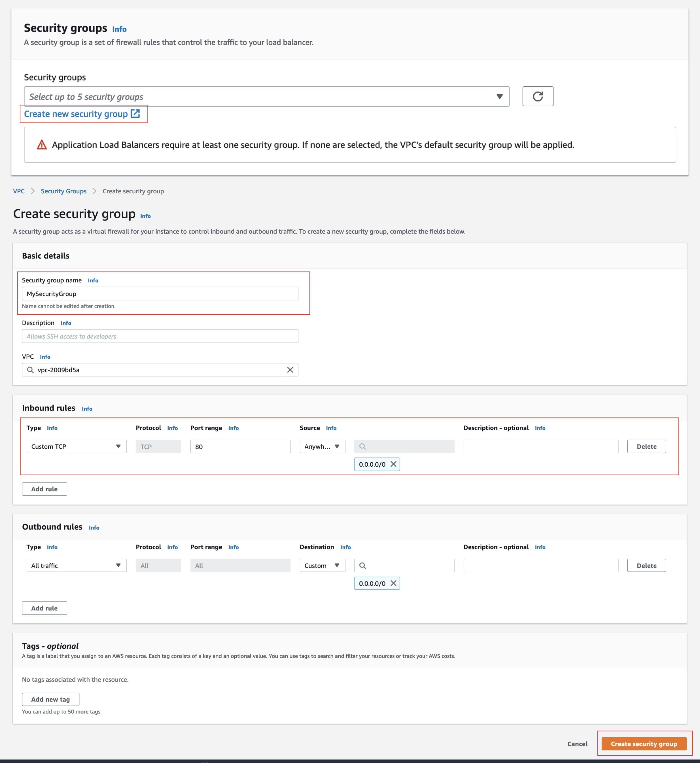This screenshot has width=700, height=783.
Task: Click the Create new security group link
Action: click(x=76, y=114)
